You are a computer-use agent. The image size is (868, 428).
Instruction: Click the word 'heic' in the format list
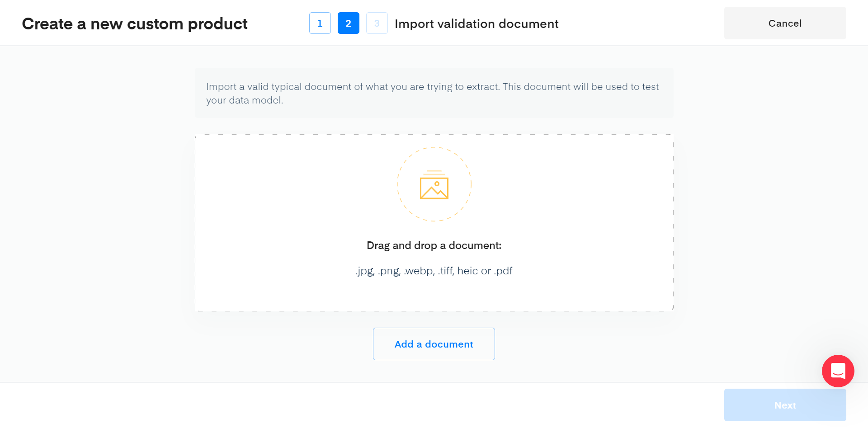tap(467, 271)
